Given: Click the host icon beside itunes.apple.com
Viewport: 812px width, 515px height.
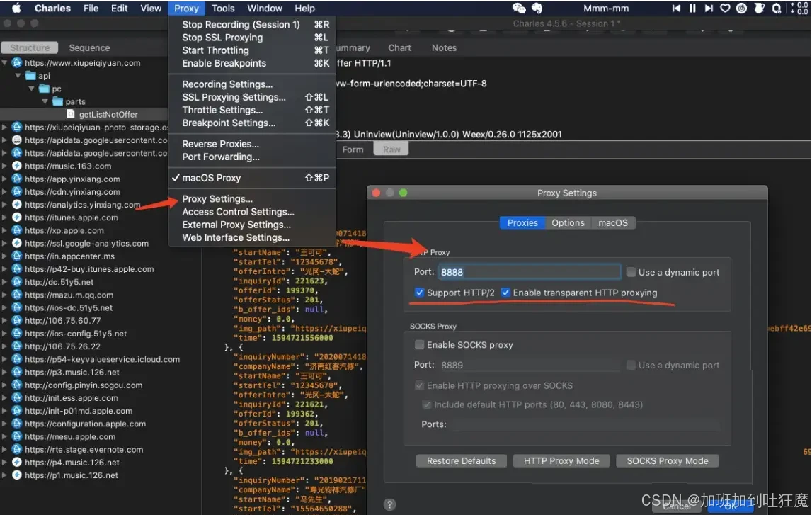Looking at the screenshot, I should tap(16, 217).
